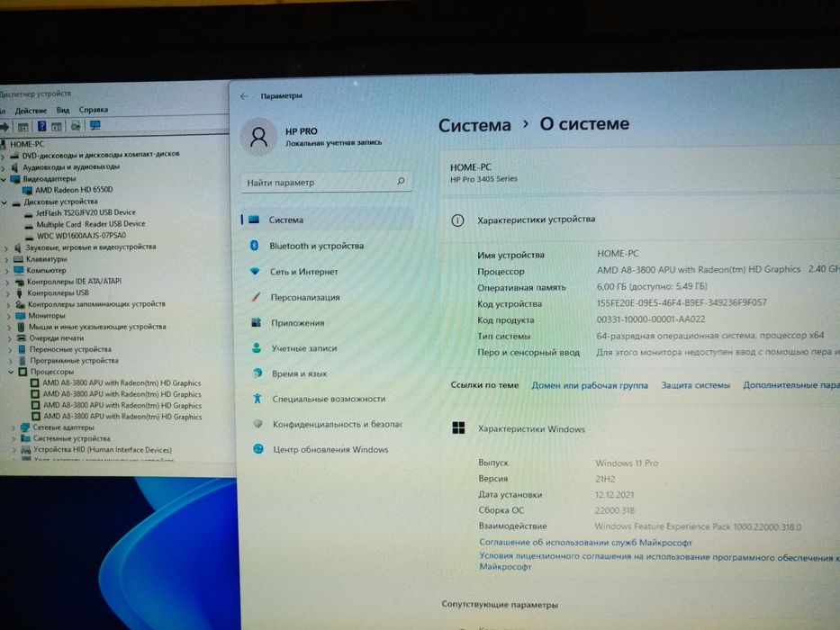Open the Защита системы link

coord(695,384)
